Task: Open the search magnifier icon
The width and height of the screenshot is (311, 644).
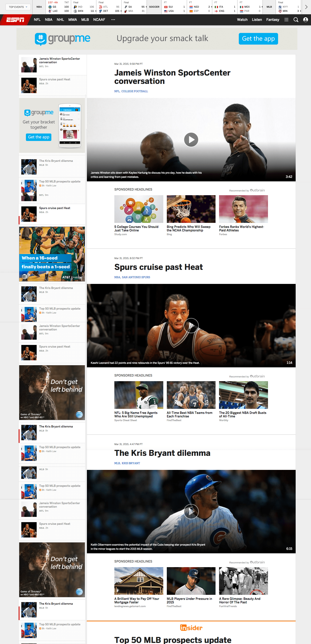Action: point(296,20)
